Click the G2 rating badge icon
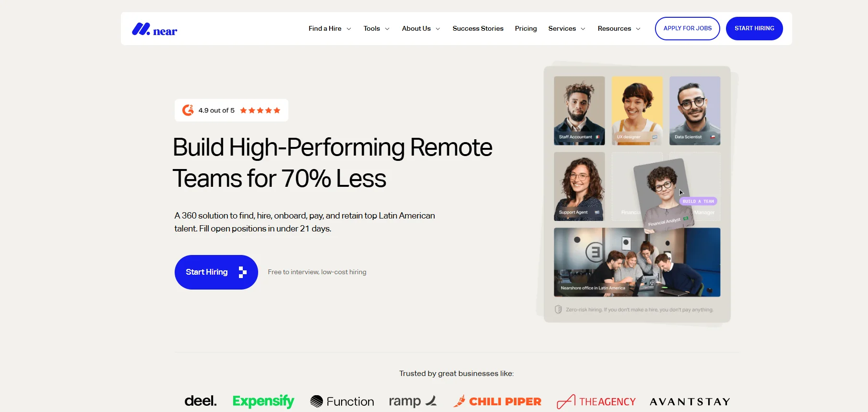The height and width of the screenshot is (412, 868). [188, 110]
